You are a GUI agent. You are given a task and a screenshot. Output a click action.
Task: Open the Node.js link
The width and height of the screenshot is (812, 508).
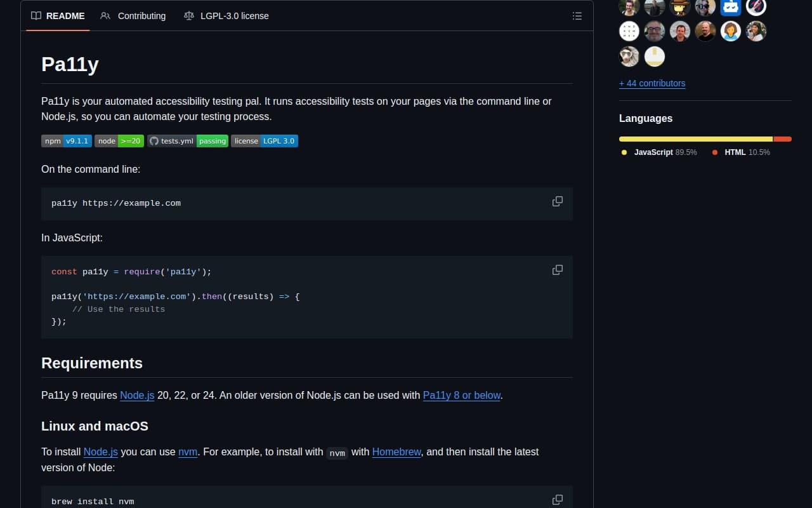(137, 395)
